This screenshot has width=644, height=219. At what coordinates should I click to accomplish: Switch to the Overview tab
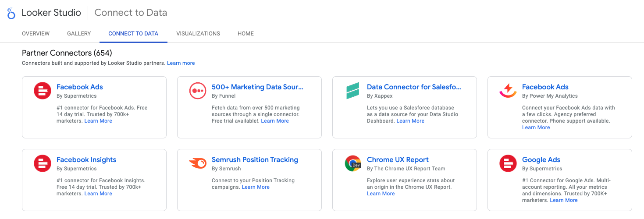[x=36, y=34]
